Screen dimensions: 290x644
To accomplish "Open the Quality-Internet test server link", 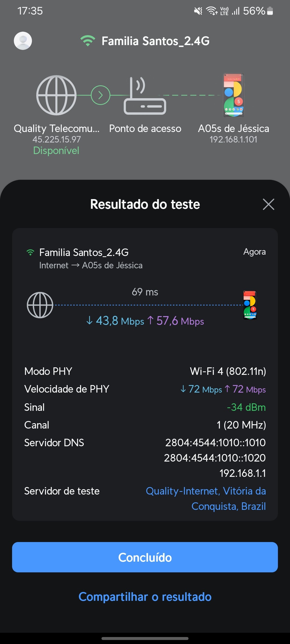I will 206,499.
